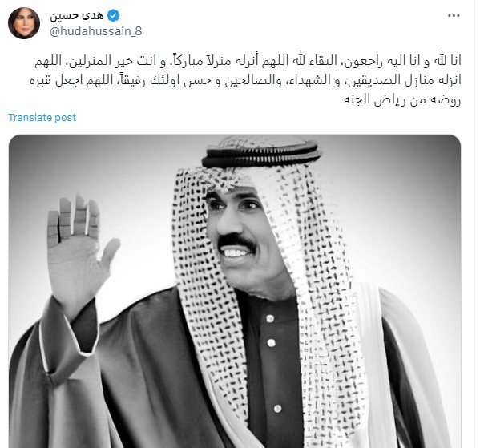The image size is (480, 448).
Task: Click the blue verified badge beside the name
Action: 113,15
